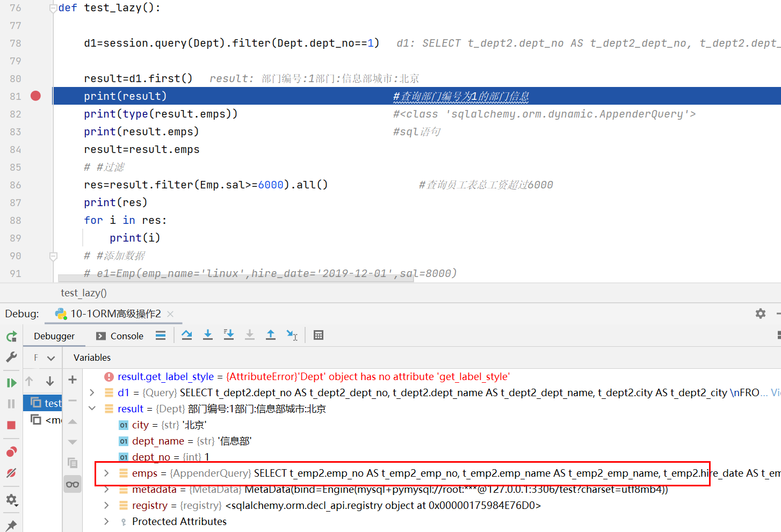Click the disabled Force Step Into icon
Viewport: 781px width, 532px height.
(x=250, y=336)
